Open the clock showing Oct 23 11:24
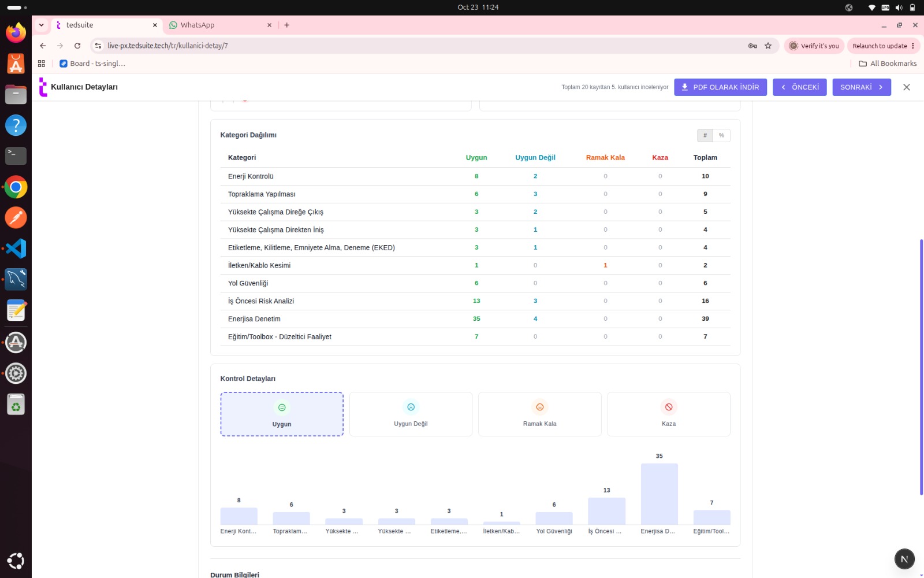924x578 pixels. click(478, 8)
